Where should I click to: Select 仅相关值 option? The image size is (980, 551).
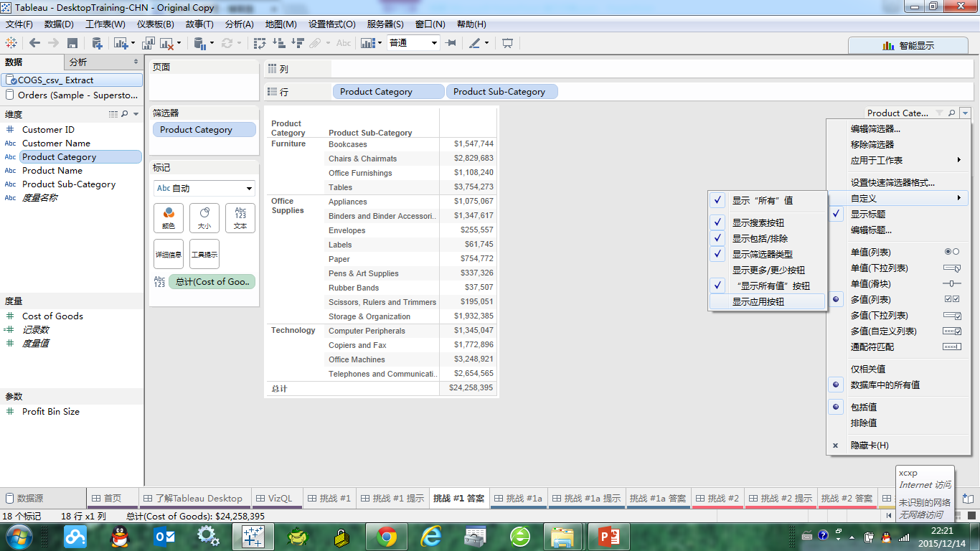(898, 369)
